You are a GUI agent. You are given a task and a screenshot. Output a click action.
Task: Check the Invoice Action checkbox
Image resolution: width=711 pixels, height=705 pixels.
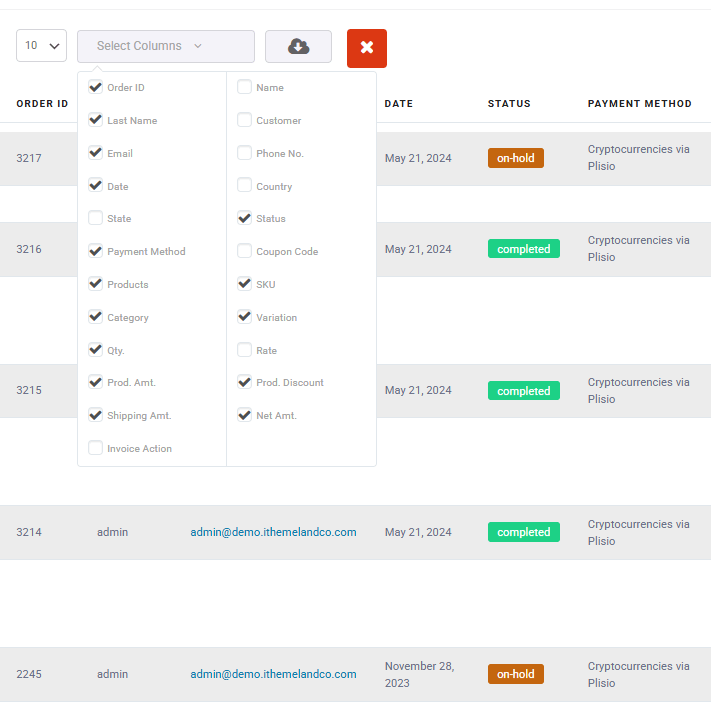pyautogui.click(x=95, y=448)
